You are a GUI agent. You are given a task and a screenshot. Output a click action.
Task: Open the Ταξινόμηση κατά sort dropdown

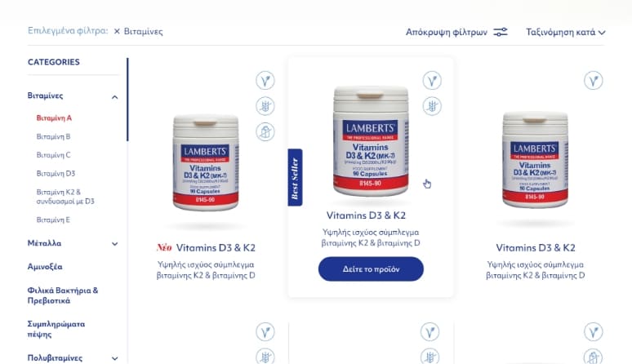pyautogui.click(x=565, y=32)
